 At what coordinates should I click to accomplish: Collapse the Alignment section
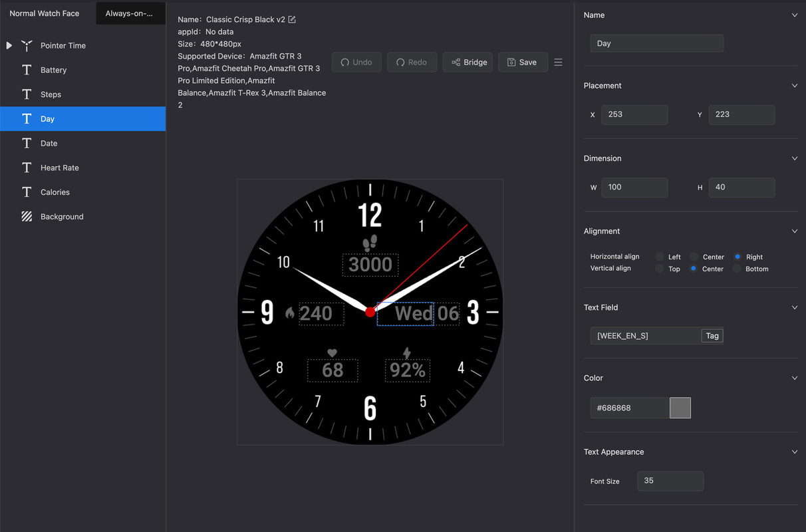(x=794, y=231)
